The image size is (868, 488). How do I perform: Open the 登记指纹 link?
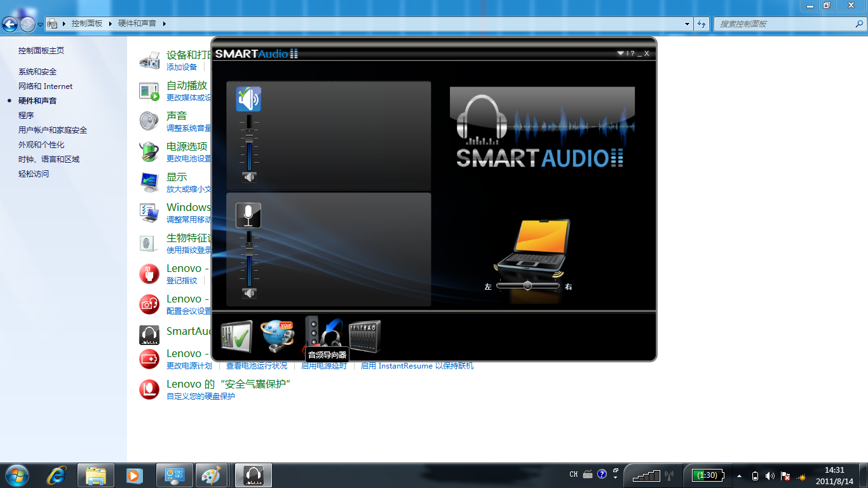[182, 281]
